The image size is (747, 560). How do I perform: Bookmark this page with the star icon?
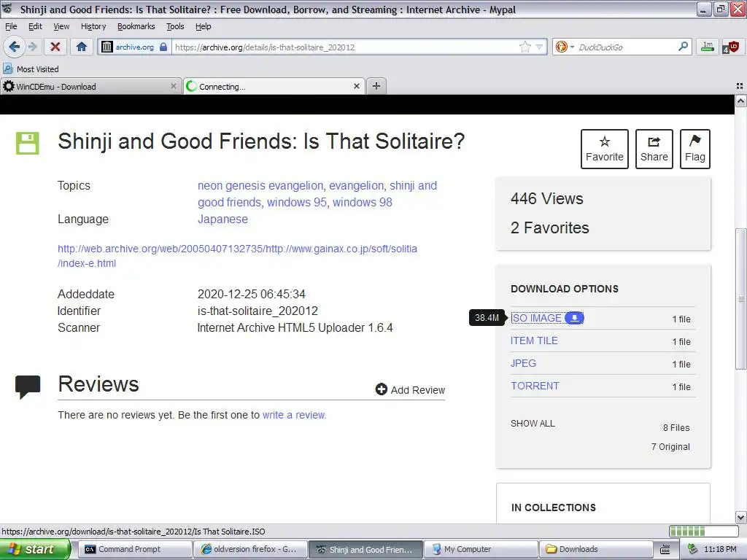tap(525, 47)
